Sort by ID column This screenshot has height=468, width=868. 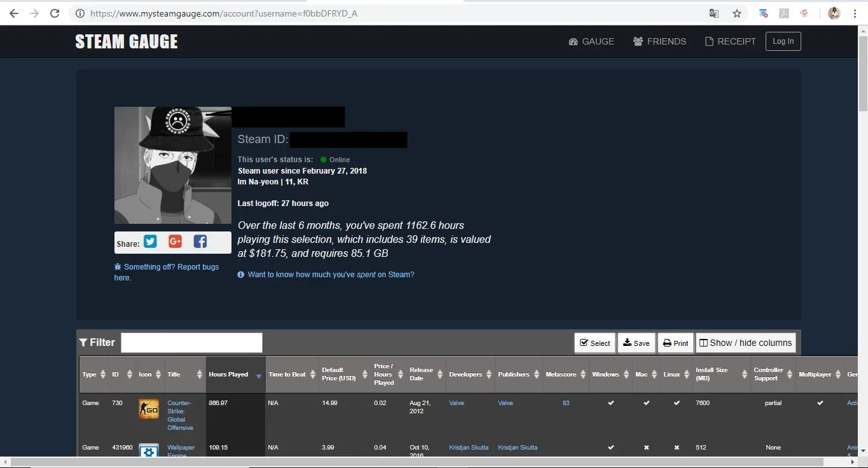tap(122, 375)
